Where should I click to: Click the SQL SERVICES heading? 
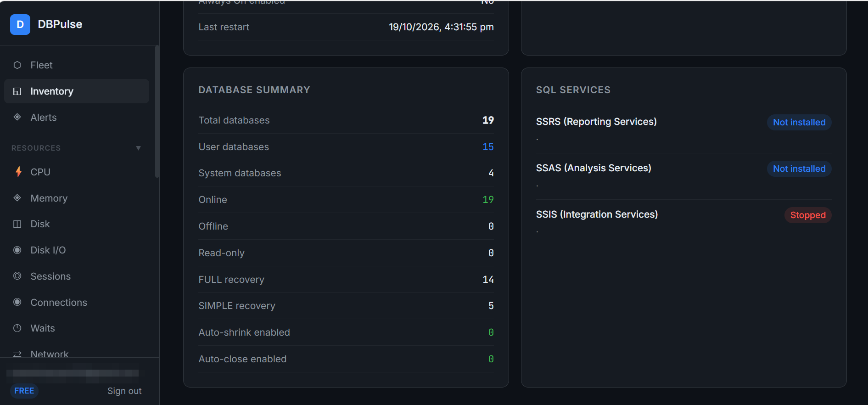point(573,90)
